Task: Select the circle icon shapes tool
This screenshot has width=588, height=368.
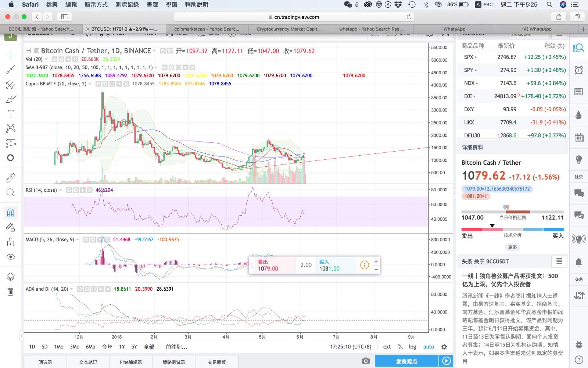Action: [x=11, y=158]
